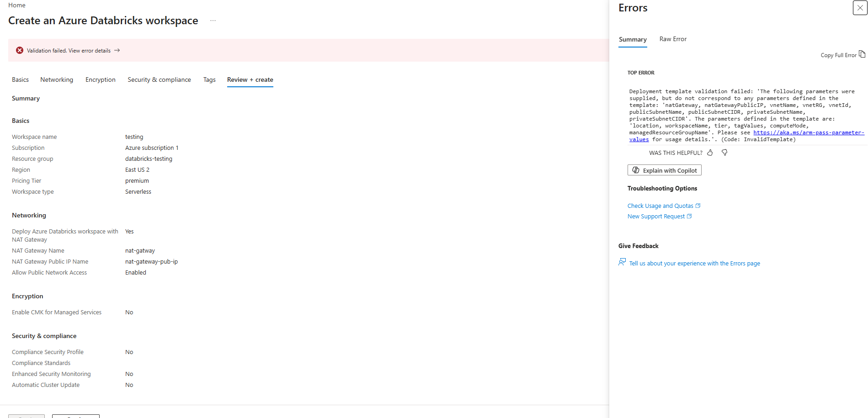Click the "Subscription" label
The height and width of the screenshot is (418, 868).
28,148
